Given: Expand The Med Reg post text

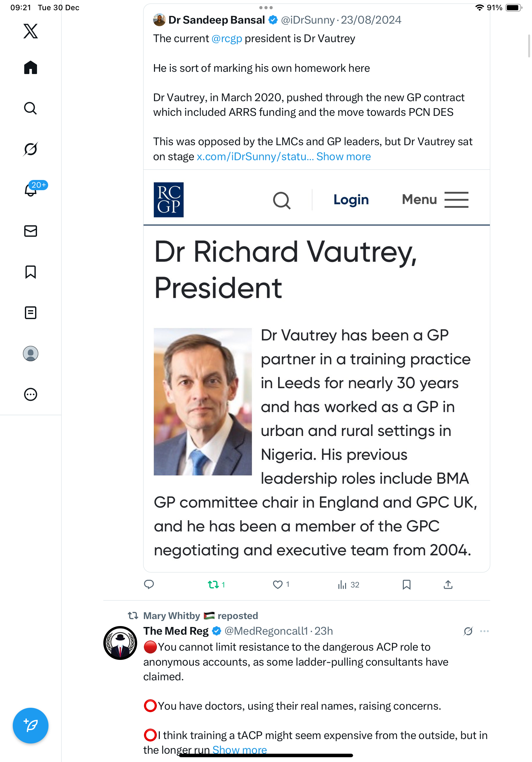Looking at the screenshot, I should click(240, 749).
